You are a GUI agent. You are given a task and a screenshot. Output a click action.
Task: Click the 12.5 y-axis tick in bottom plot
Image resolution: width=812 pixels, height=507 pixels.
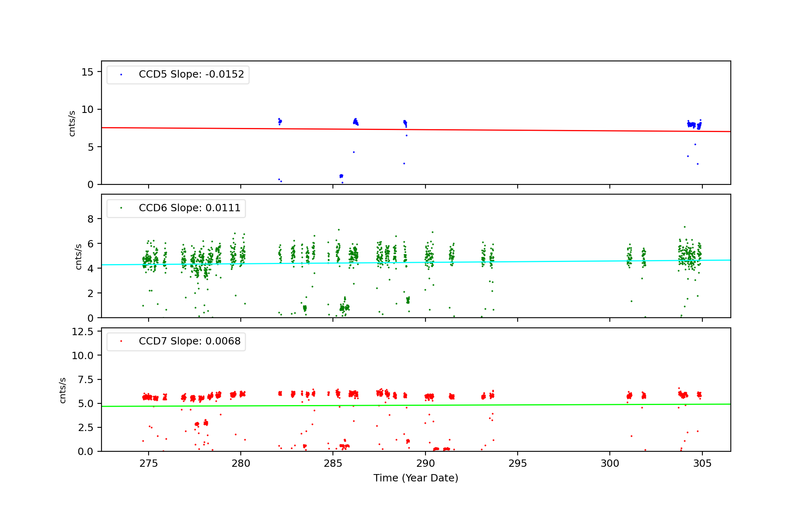[x=82, y=332]
